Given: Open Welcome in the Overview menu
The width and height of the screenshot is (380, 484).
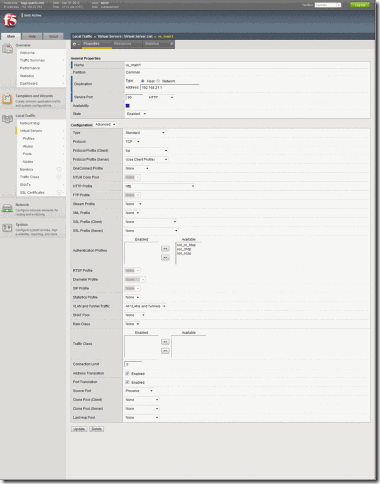Looking at the screenshot, I should point(27,53).
